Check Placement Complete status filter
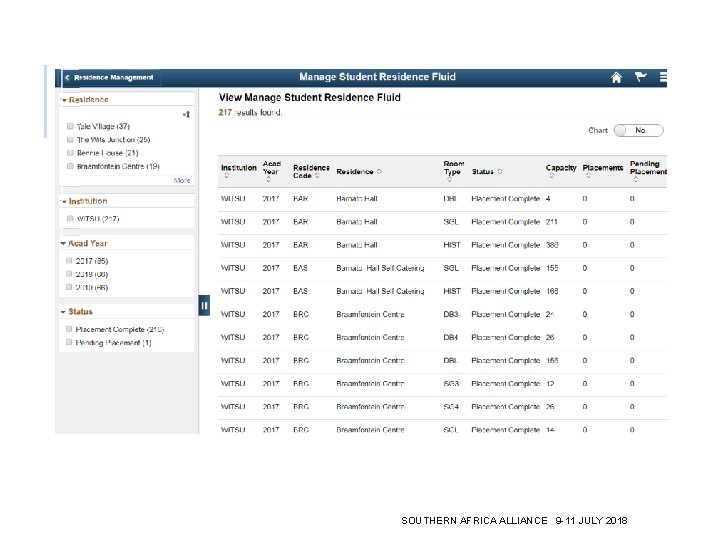 tap(69, 329)
